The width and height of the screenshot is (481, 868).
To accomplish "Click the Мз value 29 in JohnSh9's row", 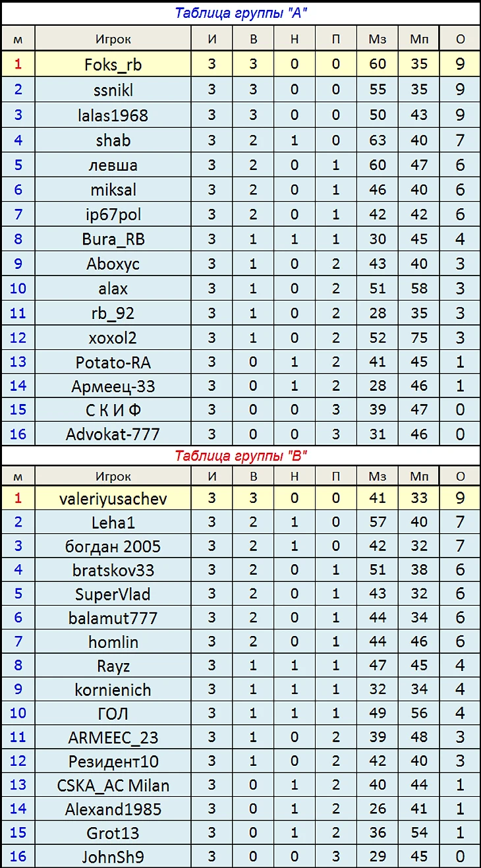I will [x=378, y=857].
